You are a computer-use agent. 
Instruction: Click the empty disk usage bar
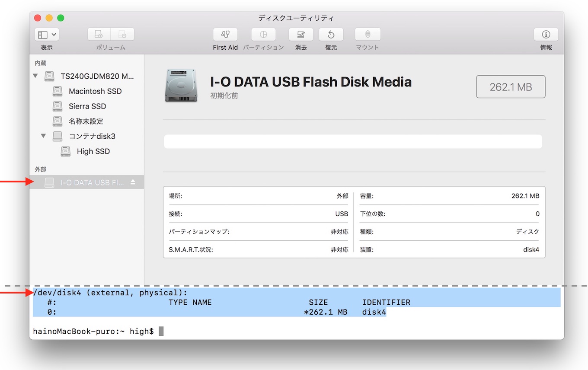tap(352, 141)
